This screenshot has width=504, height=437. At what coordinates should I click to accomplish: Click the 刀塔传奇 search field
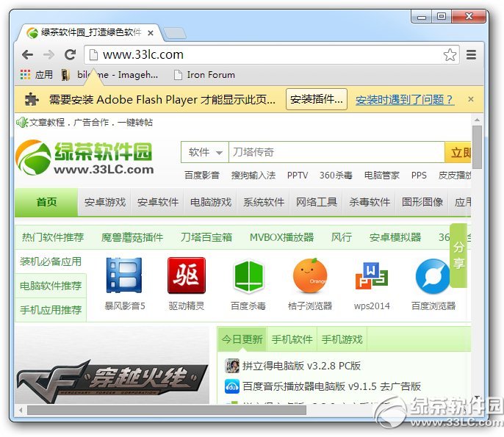336,152
